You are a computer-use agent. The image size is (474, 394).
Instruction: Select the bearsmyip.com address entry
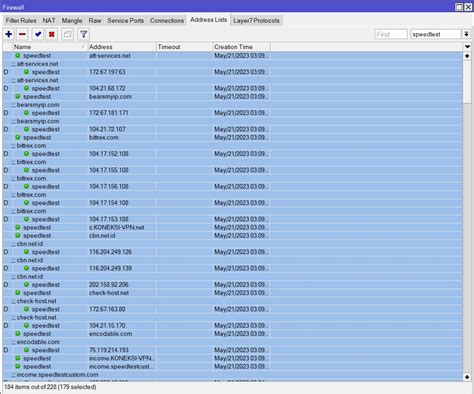[232, 97]
